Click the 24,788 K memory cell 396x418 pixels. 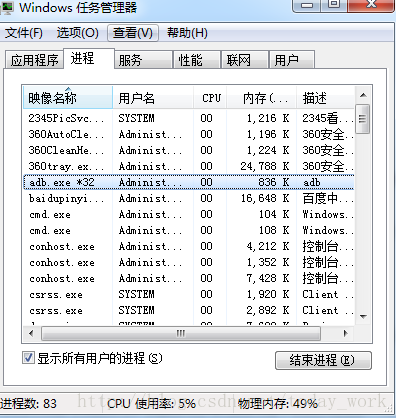pos(265,166)
